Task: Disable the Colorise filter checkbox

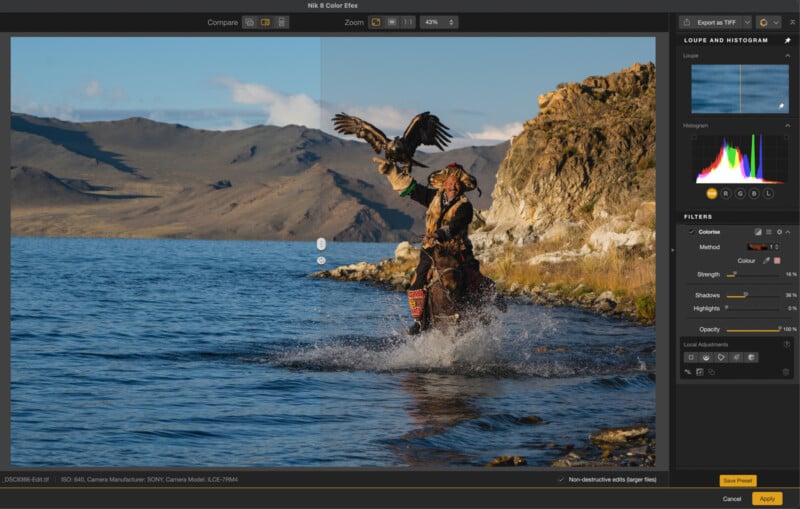Action: pyautogui.click(x=691, y=232)
